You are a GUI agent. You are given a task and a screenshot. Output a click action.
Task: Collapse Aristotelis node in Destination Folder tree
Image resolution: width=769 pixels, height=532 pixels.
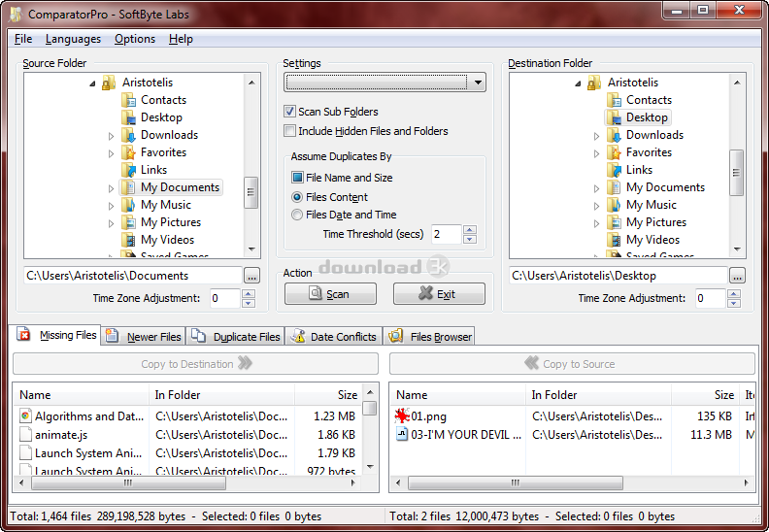coord(578,83)
